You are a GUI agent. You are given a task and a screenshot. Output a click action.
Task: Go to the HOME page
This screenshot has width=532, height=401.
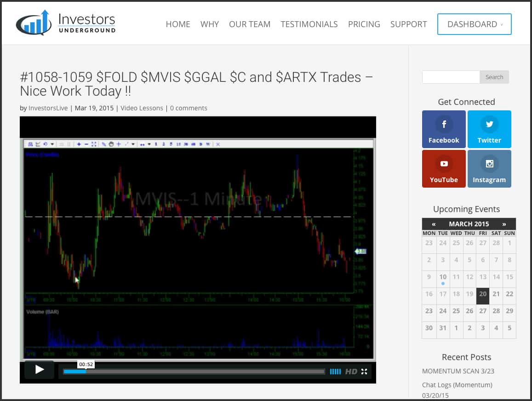178,24
